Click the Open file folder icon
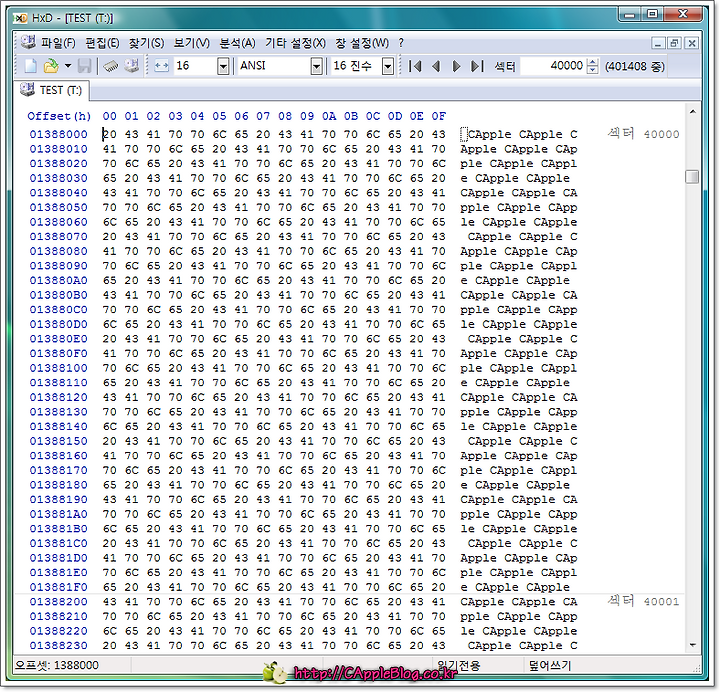Screen dimensions: 720x692 point(51,66)
